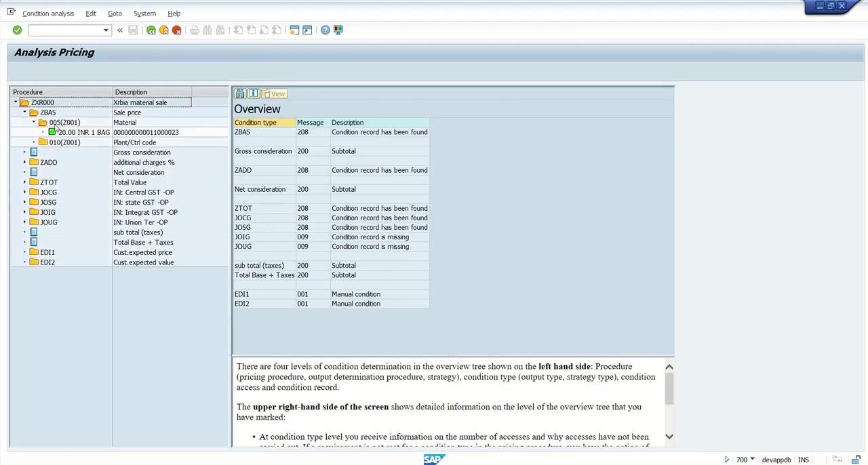Click the Find Next binoculars icon
The width and height of the screenshot is (868, 465).
tap(220, 30)
